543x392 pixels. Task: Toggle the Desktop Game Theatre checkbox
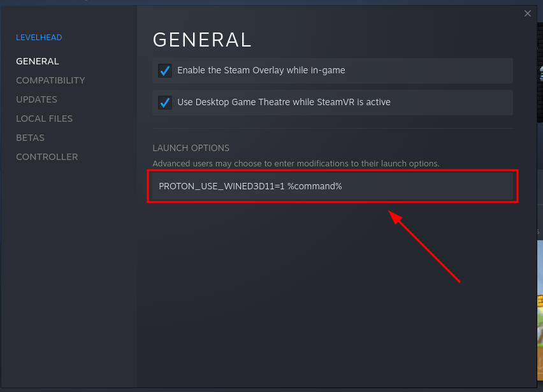165,103
